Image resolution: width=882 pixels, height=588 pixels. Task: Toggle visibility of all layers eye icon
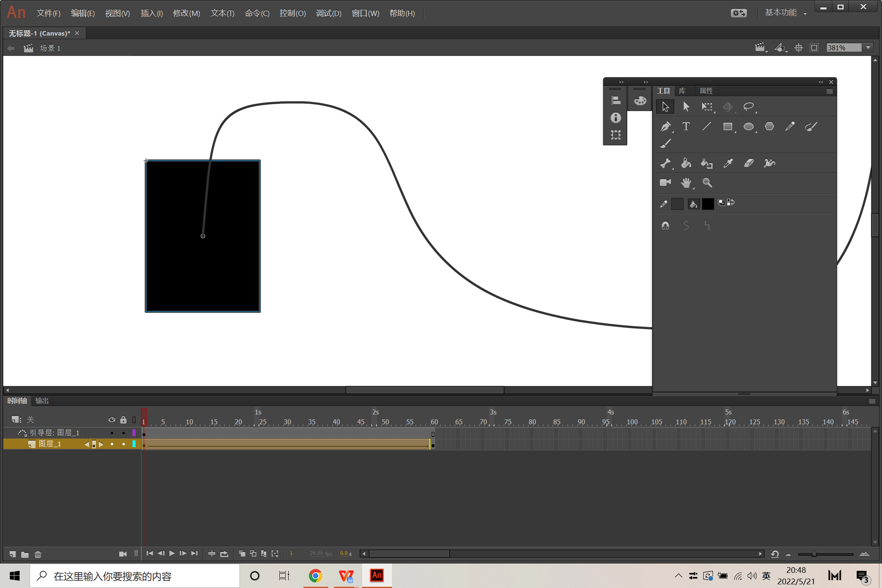coord(111,420)
